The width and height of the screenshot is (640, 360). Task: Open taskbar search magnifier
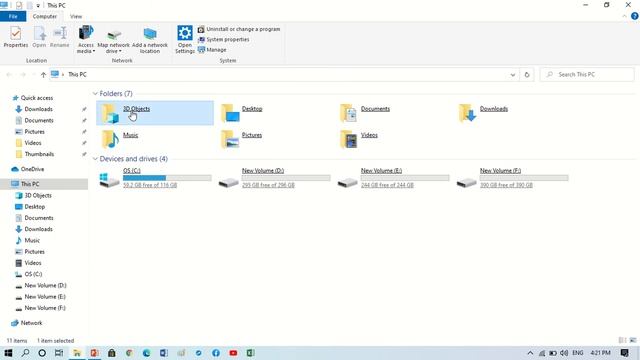25,353
